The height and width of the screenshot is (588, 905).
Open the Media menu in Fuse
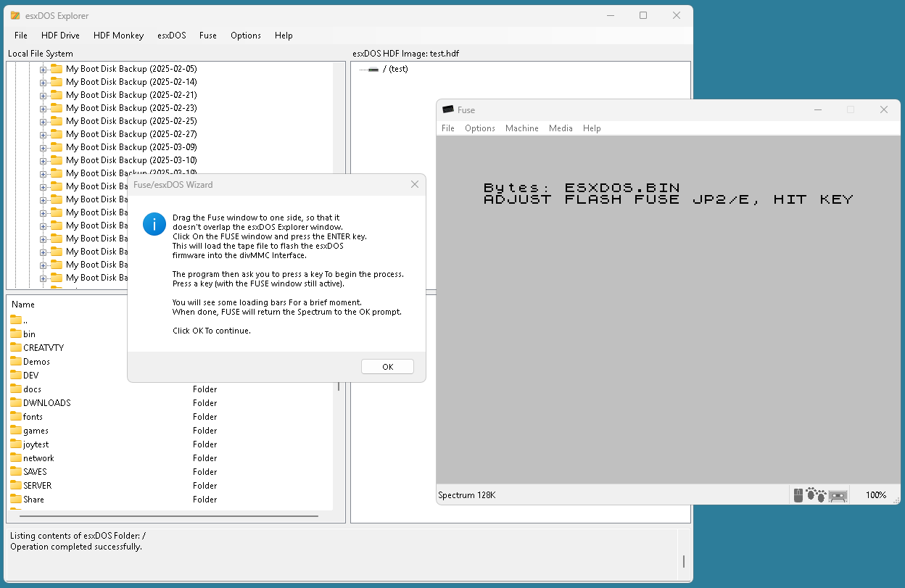pyautogui.click(x=561, y=128)
